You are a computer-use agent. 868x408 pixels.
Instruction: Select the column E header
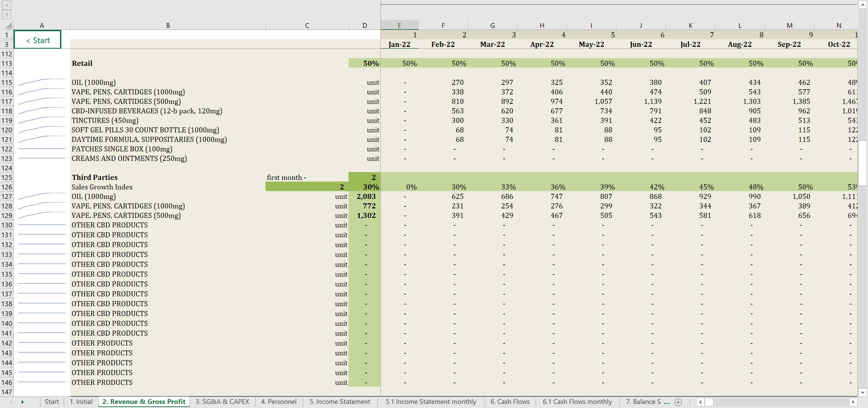pyautogui.click(x=399, y=25)
